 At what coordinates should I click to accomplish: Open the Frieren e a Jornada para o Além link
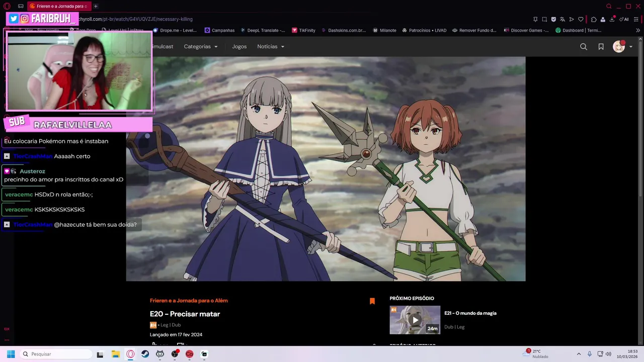coord(189,301)
